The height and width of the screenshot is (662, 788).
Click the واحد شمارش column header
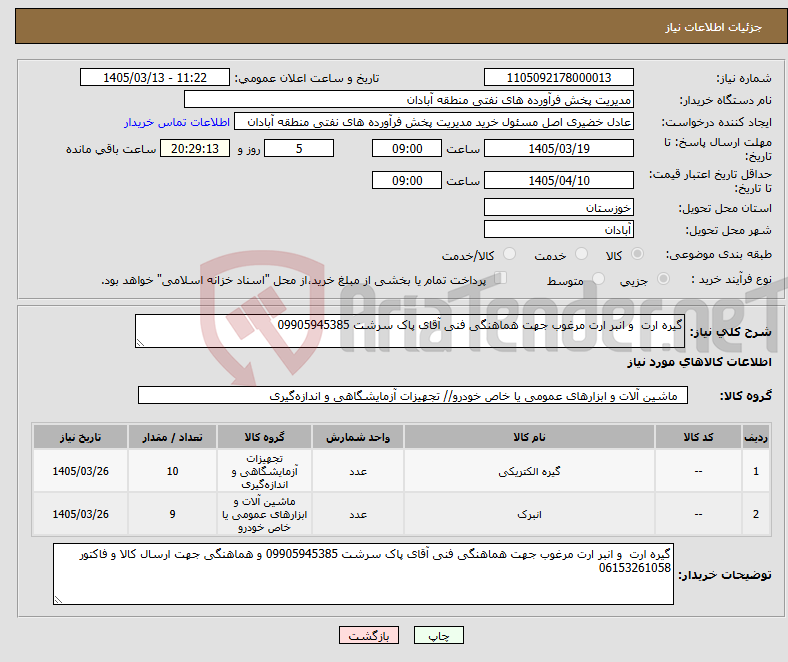click(358, 437)
